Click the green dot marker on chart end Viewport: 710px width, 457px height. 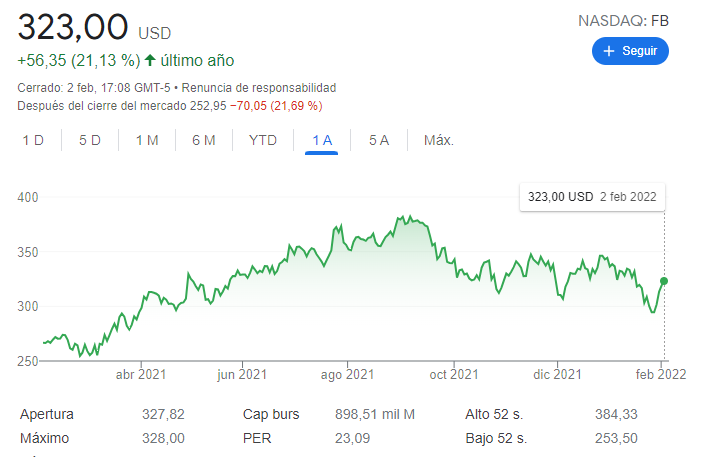pos(664,281)
